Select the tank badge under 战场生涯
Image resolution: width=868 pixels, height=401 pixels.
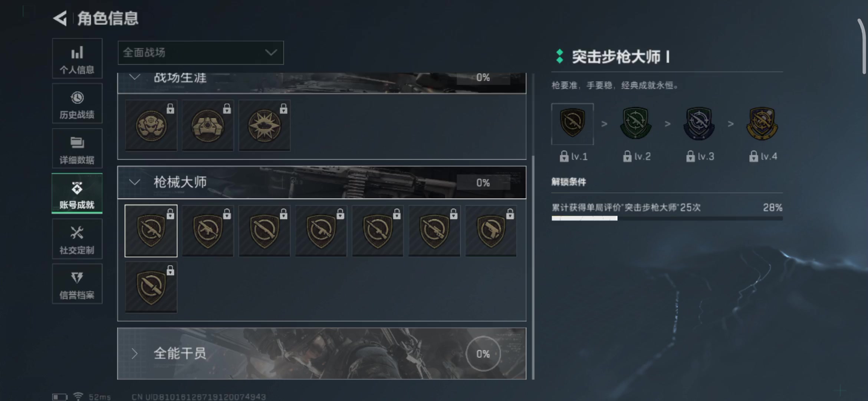coord(208,125)
